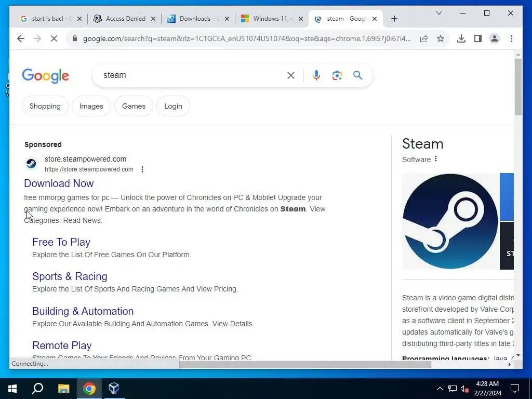Filter results by Shopping

click(x=45, y=106)
